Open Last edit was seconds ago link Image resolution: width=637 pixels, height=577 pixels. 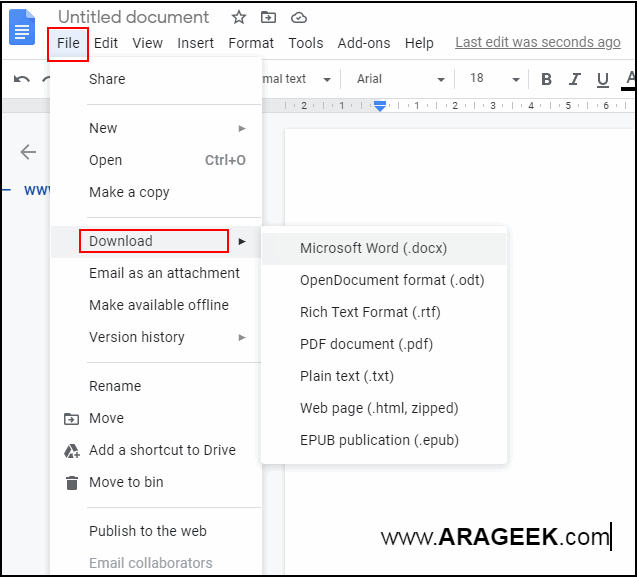(x=538, y=42)
